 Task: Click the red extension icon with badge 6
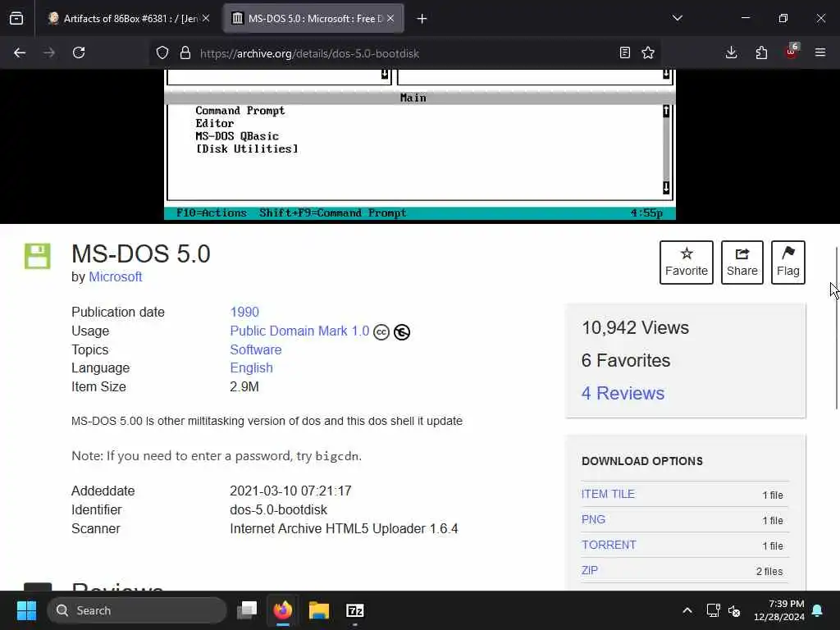(792, 52)
